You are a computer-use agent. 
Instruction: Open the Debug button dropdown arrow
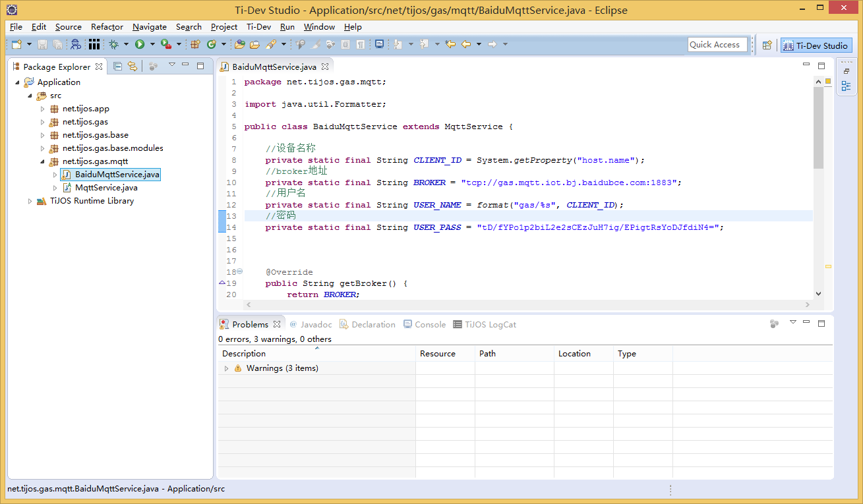[x=126, y=44]
